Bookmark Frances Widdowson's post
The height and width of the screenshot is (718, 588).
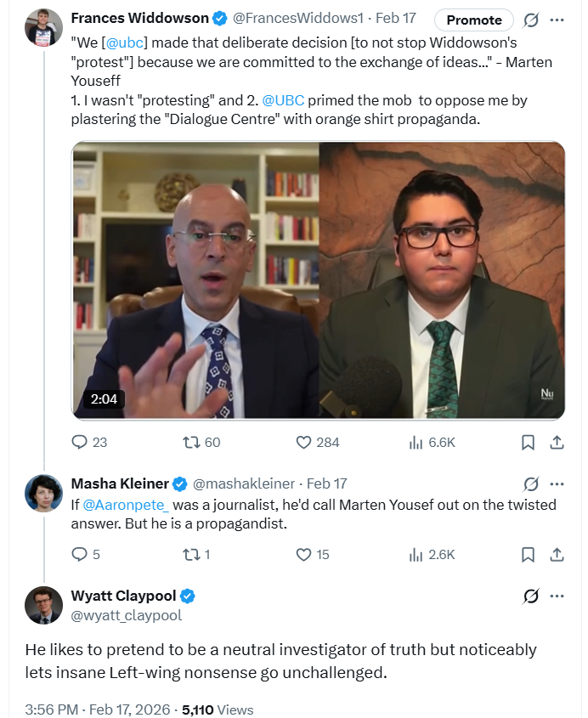click(x=528, y=442)
